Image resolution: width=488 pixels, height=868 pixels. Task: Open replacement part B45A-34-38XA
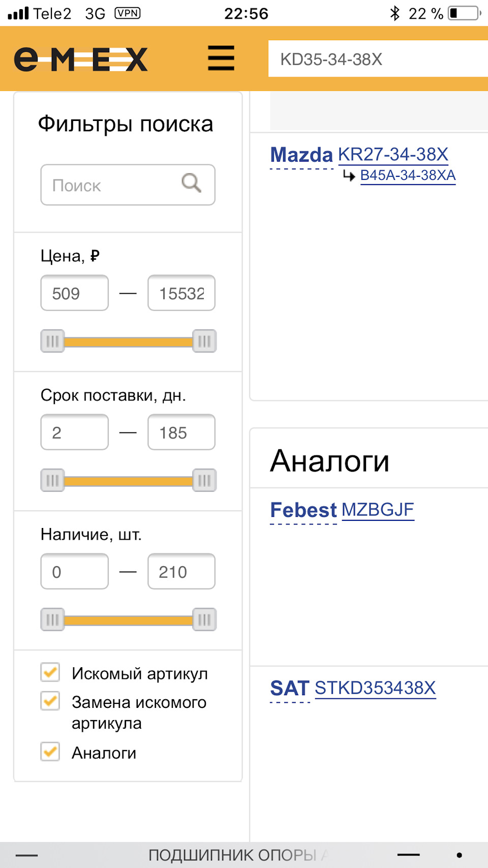click(408, 176)
